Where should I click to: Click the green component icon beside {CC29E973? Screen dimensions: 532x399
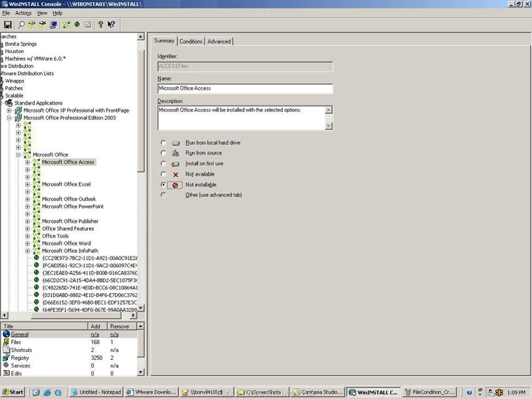[37, 258]
